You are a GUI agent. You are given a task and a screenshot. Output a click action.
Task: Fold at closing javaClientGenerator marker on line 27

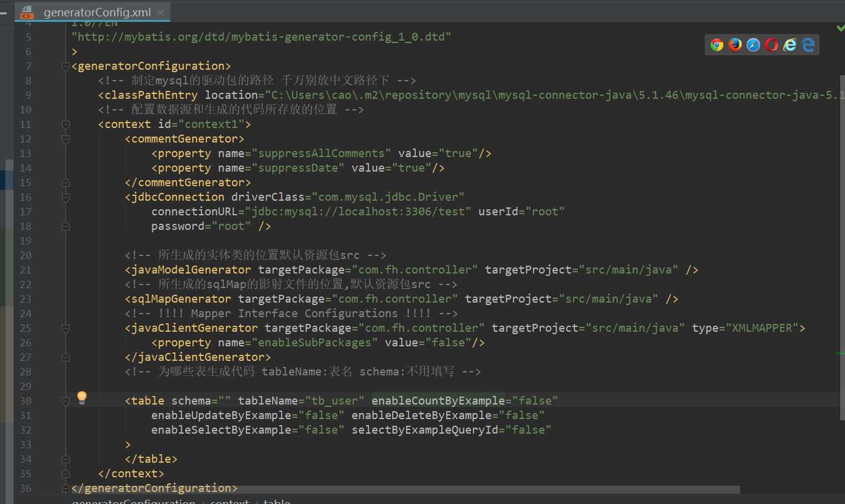(x=66, y=357)
